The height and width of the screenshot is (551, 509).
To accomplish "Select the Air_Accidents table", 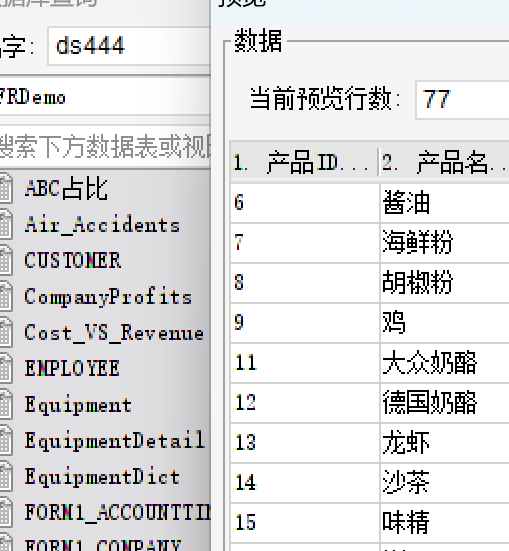I will [102, 225].
